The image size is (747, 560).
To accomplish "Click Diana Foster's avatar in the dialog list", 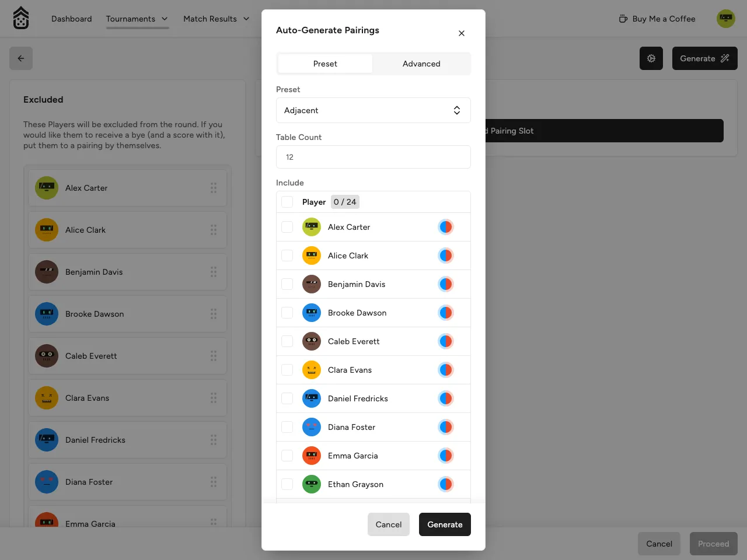I will click(x=312, y=427).
